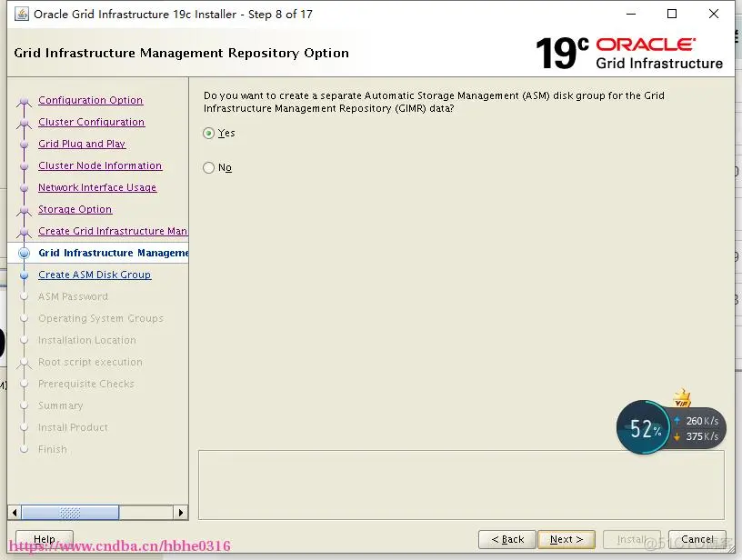Click the Operating System Groups step label
The width and height of the screenshot is (742, 560).
click(x=101, y=318)
